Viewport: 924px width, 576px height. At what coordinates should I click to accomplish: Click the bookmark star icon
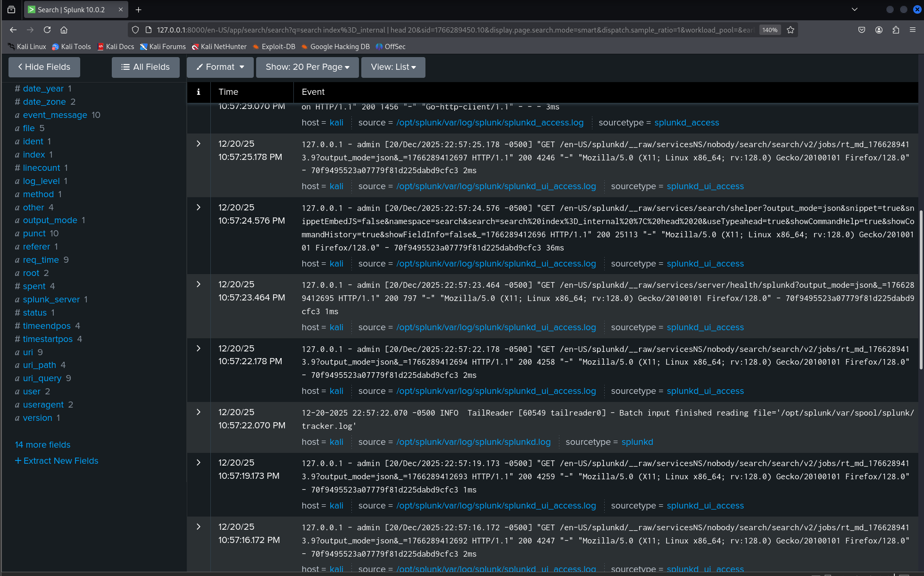pos(790,30)
